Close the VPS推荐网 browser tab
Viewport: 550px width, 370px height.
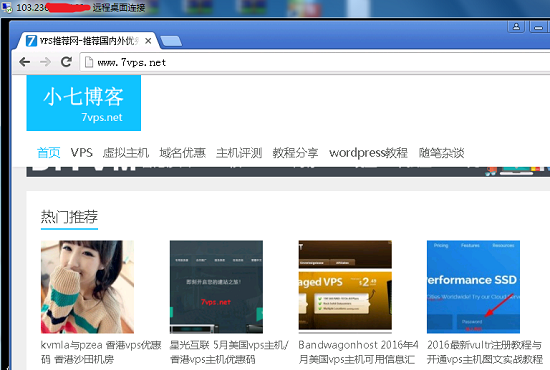(148, 41)
